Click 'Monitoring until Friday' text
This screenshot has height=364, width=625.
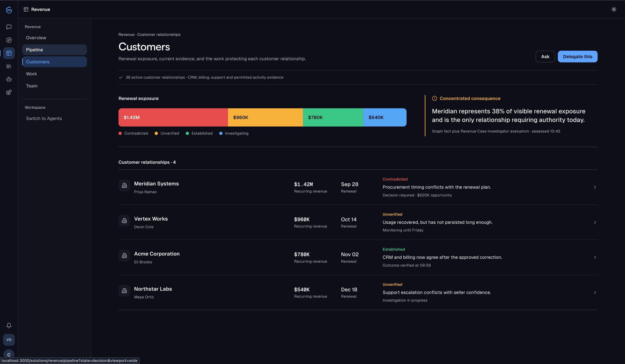tap(403, 230)
